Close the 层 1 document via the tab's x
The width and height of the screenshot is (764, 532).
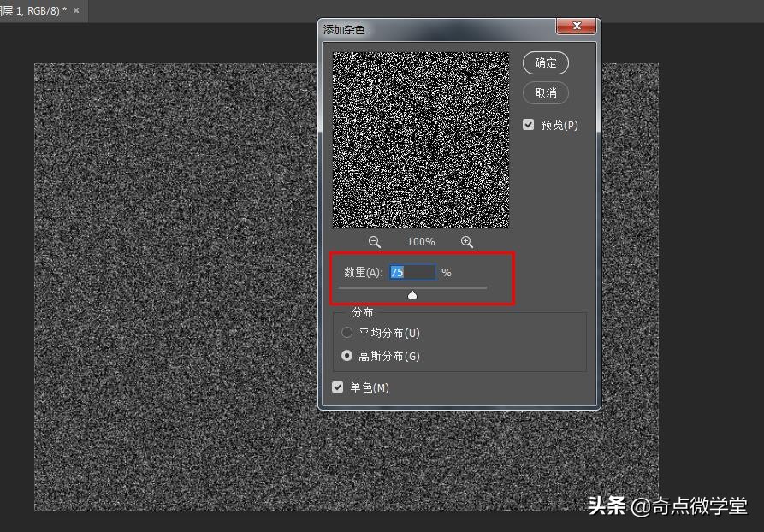74,11
